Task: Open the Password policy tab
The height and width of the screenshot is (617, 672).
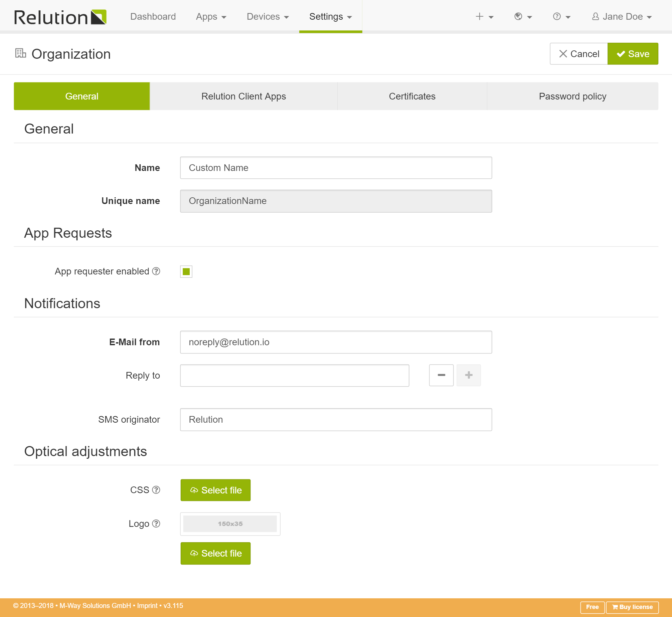Action: [x=572, y=96]
